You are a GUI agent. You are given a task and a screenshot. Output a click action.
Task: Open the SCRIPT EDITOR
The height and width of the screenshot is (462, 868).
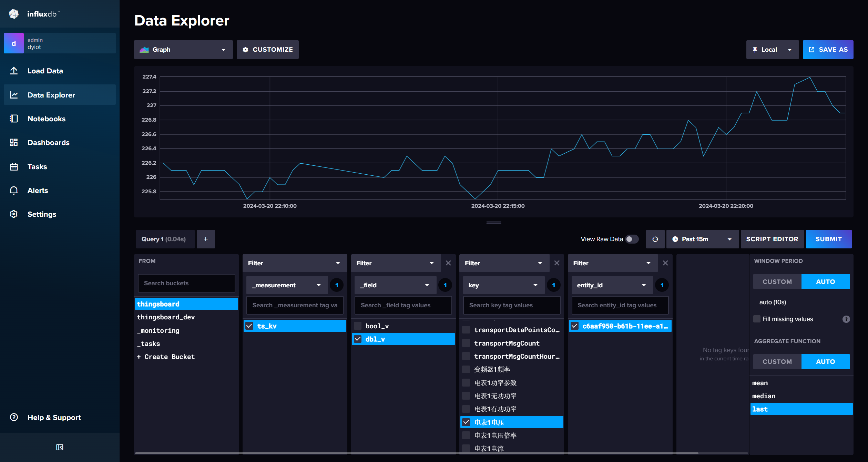click(772, 239)
